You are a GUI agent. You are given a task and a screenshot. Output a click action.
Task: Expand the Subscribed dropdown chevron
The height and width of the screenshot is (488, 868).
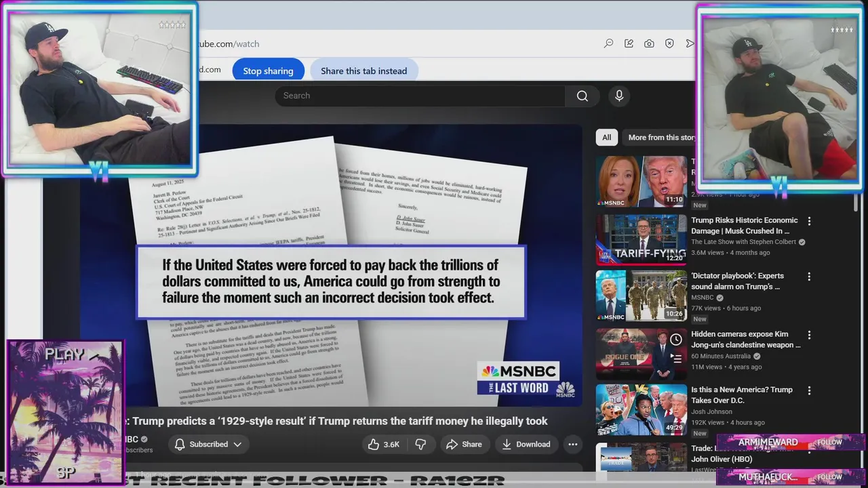pos(237,445)
